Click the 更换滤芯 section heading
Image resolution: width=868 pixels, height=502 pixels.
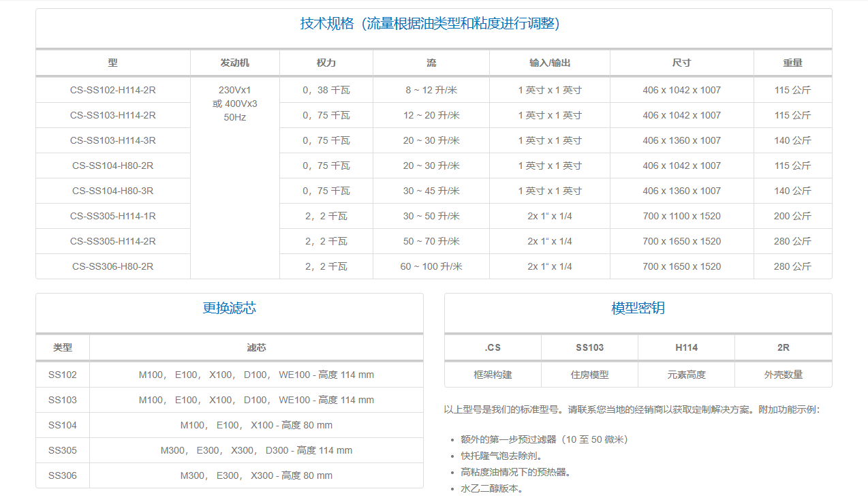click(x=230, y=308)
